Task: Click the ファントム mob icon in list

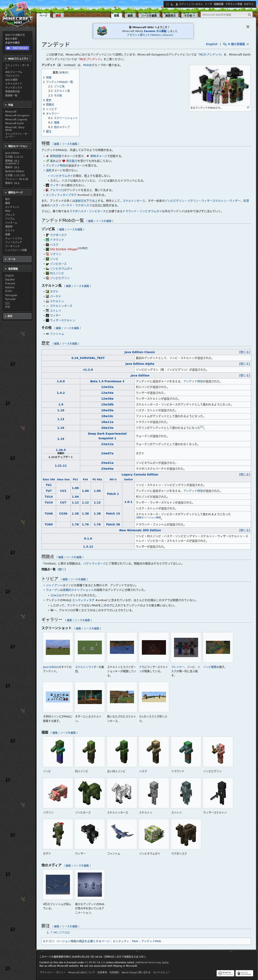Action: [x=47, y=334]
